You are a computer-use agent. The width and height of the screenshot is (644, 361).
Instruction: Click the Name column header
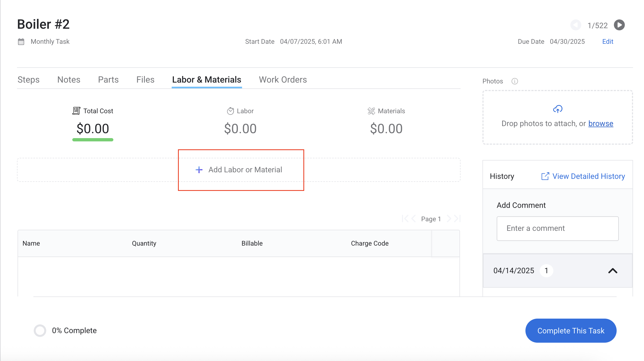[x=31, y=243]
